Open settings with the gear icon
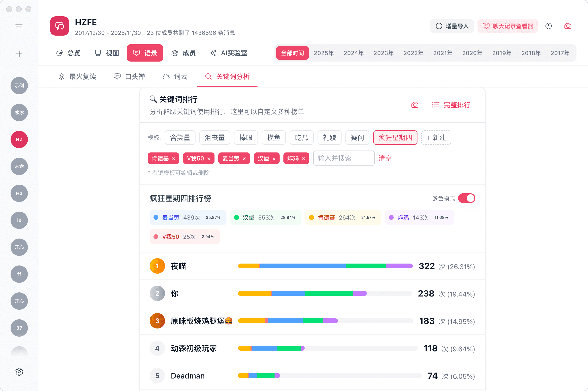This screenshot has width=588, height=391. click(x=19, y=372)
